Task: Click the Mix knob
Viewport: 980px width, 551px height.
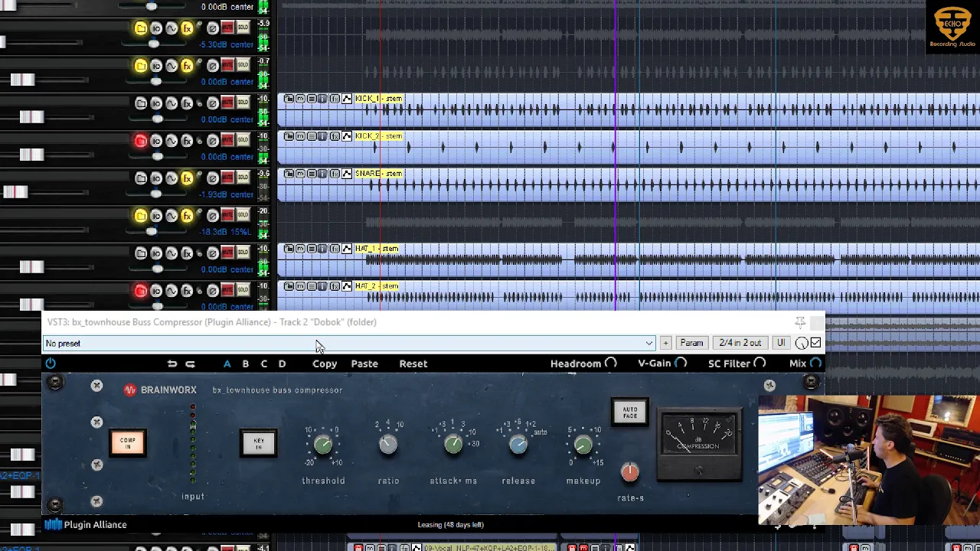Action: pos(815,364)
